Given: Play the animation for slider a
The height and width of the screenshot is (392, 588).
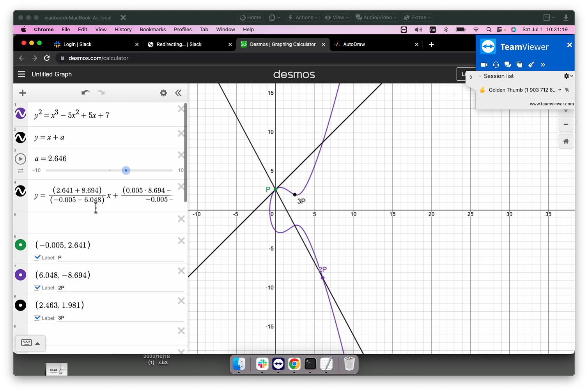Looking at the screenshot, I should (21, 159).
